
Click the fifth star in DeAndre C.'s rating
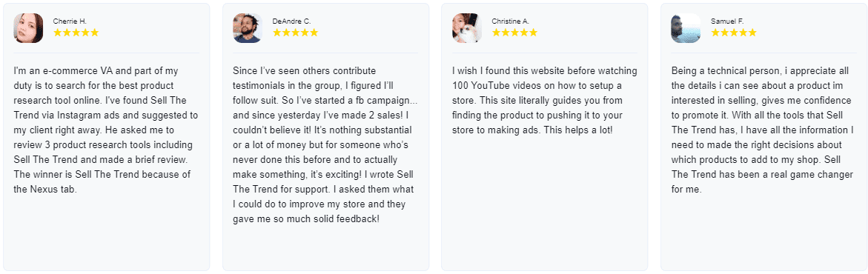pos(314,33)
